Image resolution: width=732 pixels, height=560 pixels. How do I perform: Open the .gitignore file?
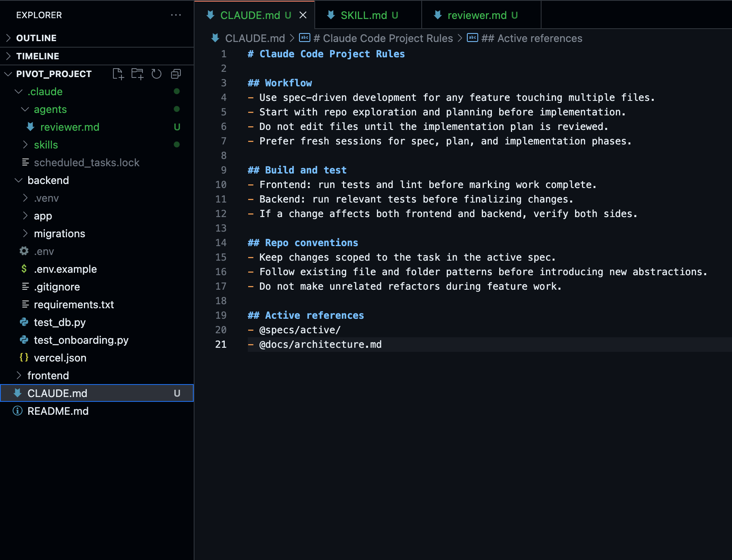[97, 287]
